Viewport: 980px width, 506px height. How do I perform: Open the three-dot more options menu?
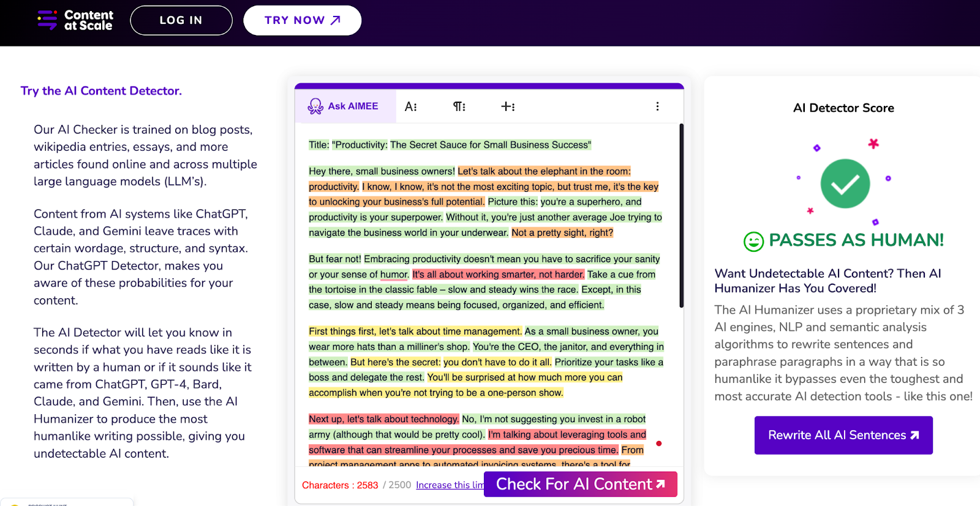(657, 107)
